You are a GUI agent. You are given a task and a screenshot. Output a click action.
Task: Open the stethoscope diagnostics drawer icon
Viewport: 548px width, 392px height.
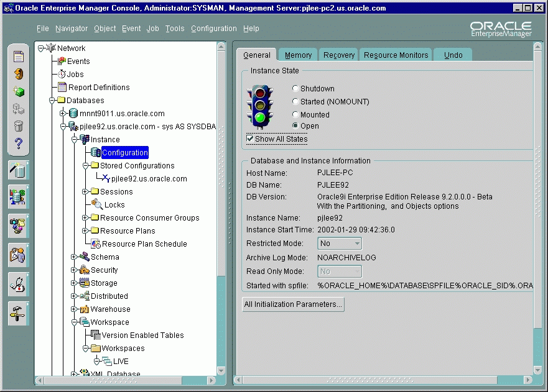click(19, 284)
